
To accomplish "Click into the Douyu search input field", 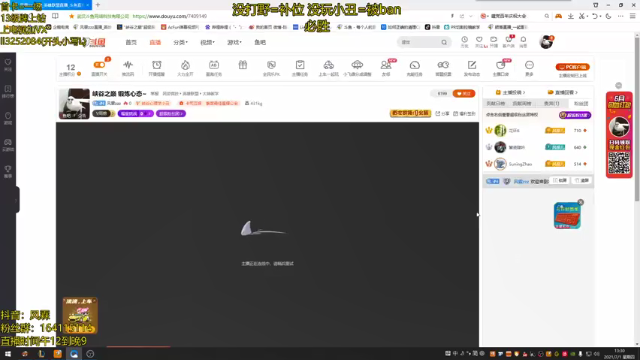I will click(x=419, y=42).
